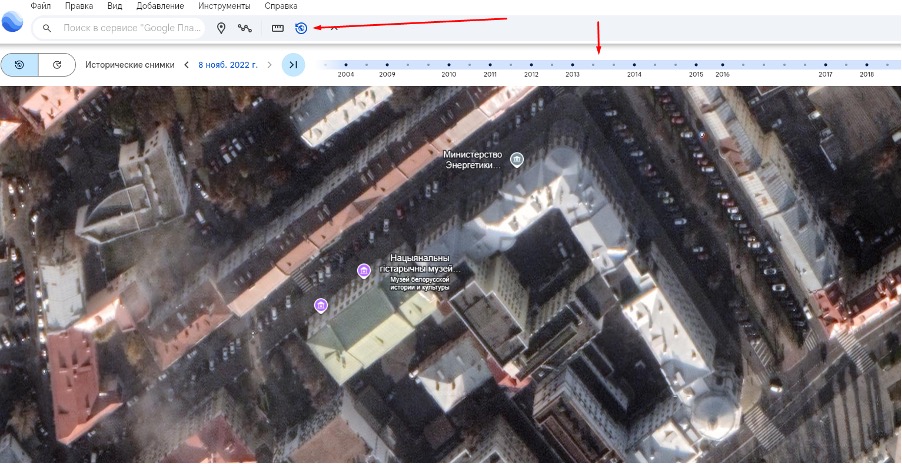Click the date 8 нояб. 2022 г.
902x464 pixels.
click(x=228, y=65)
